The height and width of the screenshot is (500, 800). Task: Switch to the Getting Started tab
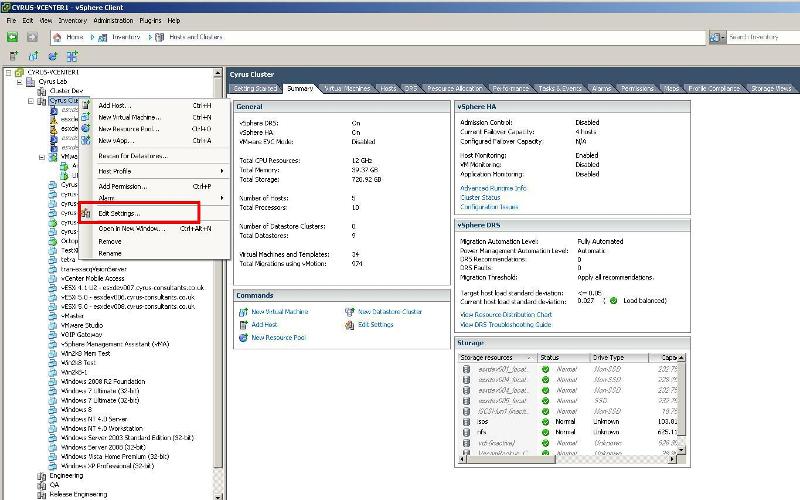pos(255,89)
